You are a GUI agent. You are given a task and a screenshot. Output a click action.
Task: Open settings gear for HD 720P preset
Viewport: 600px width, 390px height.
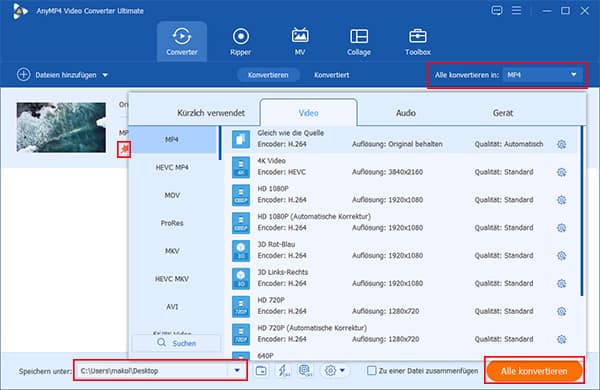(561, 311)
